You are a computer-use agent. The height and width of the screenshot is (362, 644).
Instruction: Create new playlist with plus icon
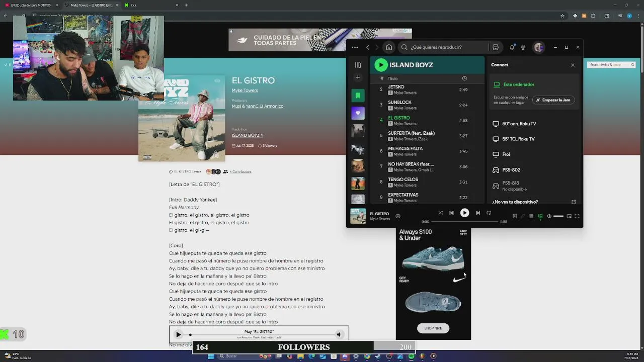click(358, 77)
